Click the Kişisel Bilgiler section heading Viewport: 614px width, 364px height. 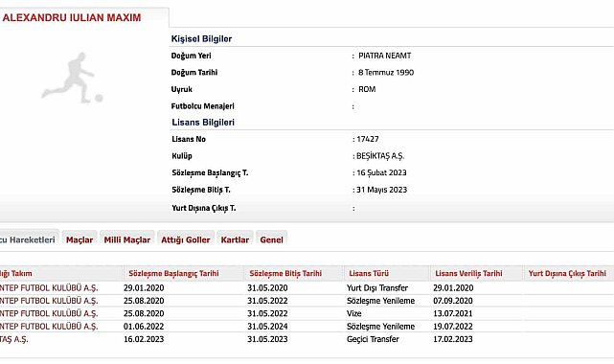[x=202, y=38]
